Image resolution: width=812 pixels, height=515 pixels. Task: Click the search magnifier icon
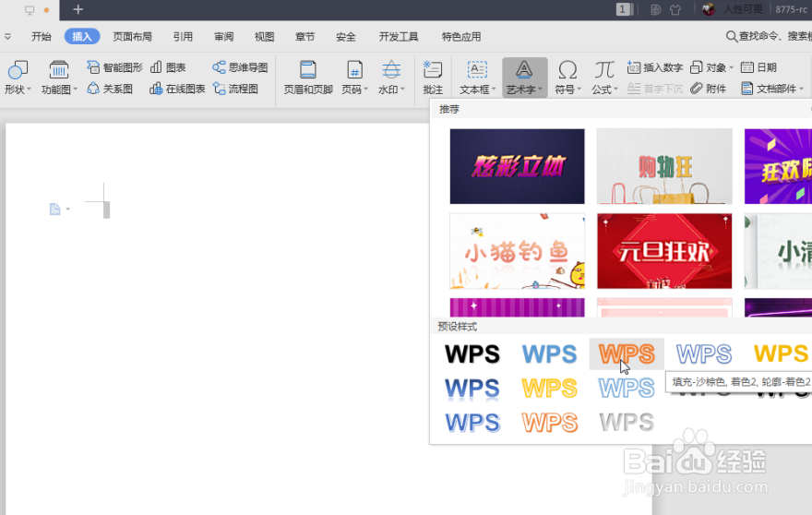click(x=731, y=36)
